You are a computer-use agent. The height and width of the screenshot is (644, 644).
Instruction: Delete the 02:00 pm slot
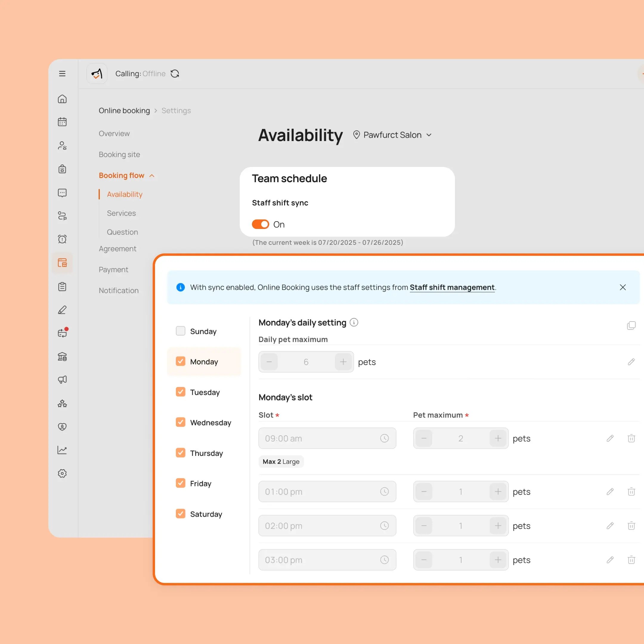[631, 526]
